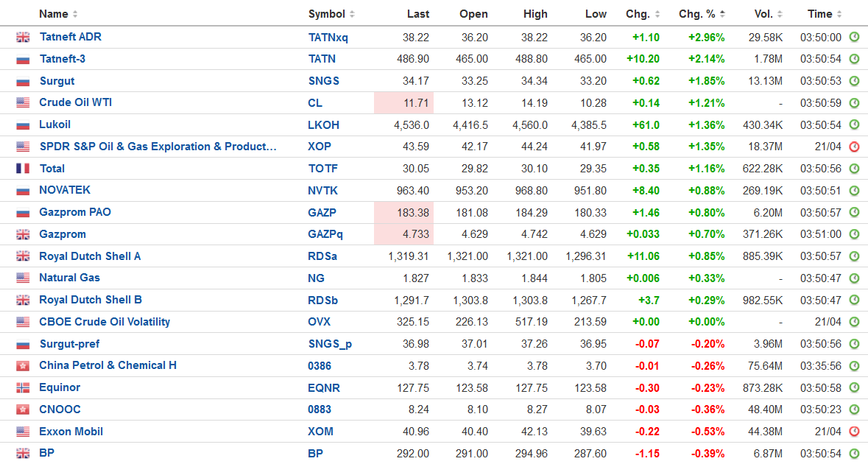Click the French flag icon beside Total
The height and width of the screenshot is (464, 868).
point(23,169)
